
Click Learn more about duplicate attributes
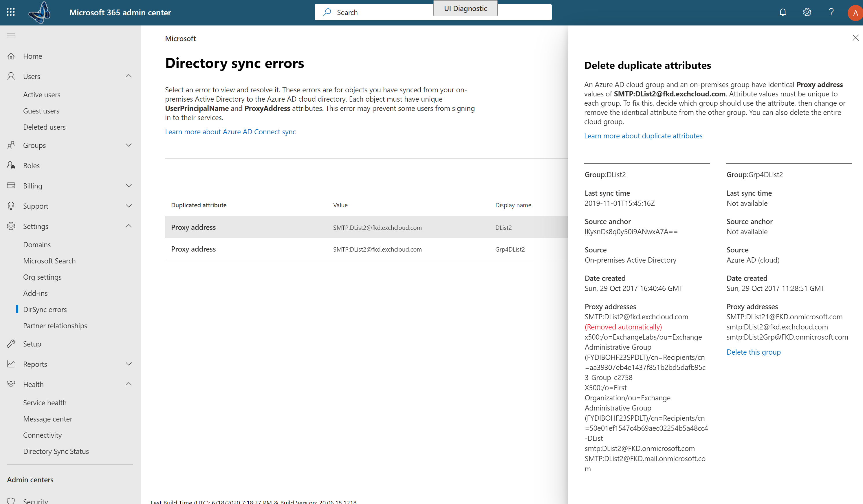(x=644, y=135)
